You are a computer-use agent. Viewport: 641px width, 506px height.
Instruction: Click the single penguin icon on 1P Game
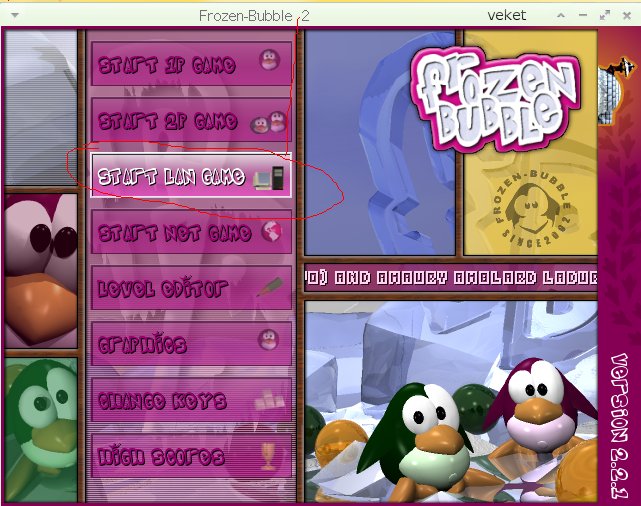269,60
